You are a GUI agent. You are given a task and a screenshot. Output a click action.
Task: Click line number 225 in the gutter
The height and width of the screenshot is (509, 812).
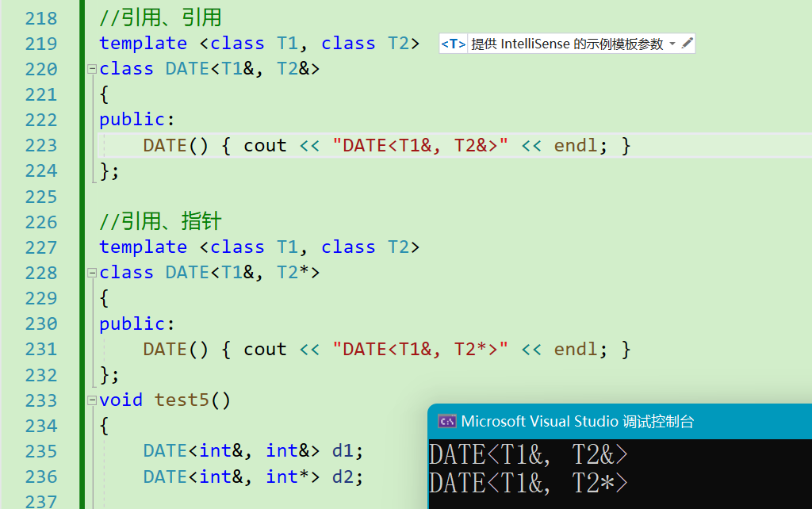(x=41, y=197)
